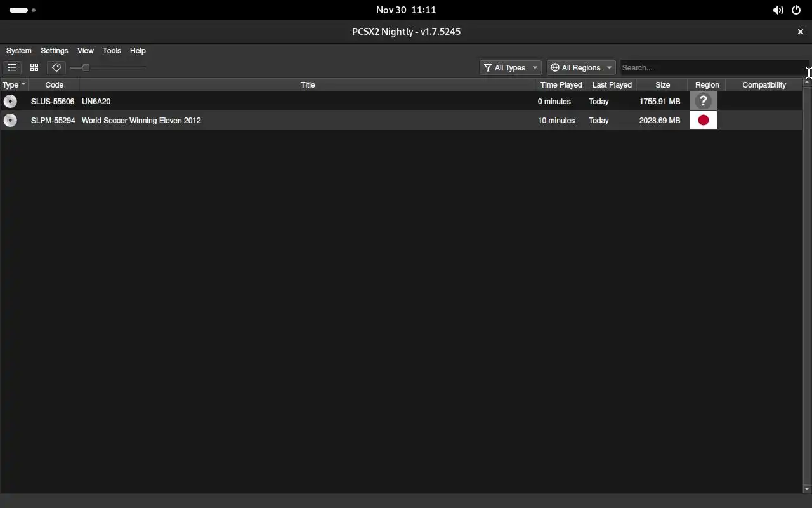Screen dimensions: 812x508
Task: Click Today last played for UN6A20
Action: pos(599,102)
